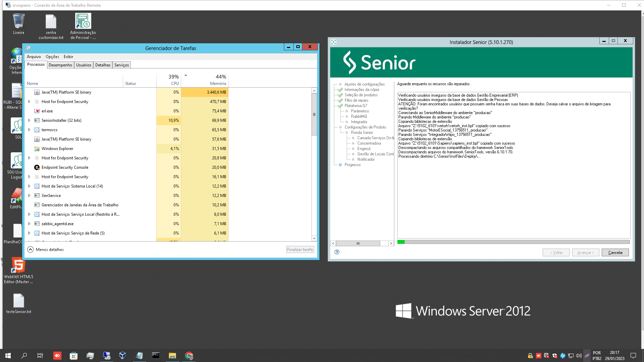Sort processes by the CPU column
Viewport: 644px width, 362px height.
point(169,80)
